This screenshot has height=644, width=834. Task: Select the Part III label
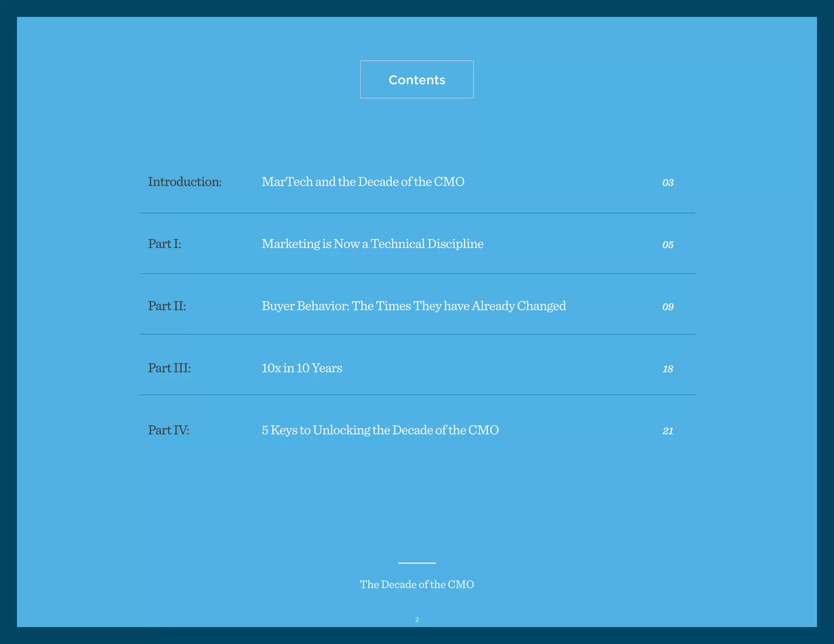(x=169, y=368)
